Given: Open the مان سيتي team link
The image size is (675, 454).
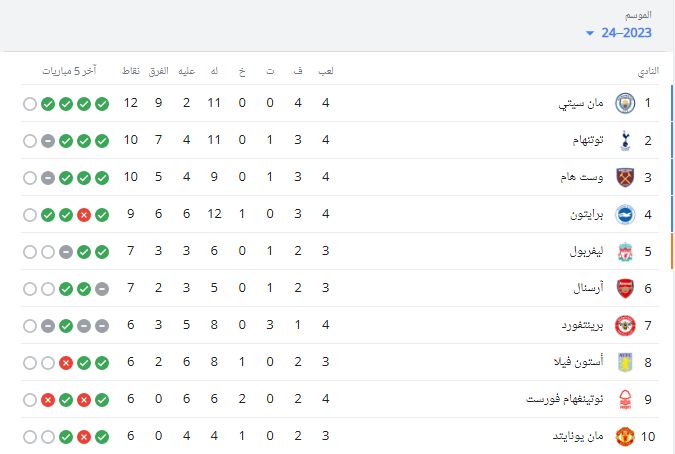Looking at the screenshot, I should pyautogui.click(x=581, y=103).
